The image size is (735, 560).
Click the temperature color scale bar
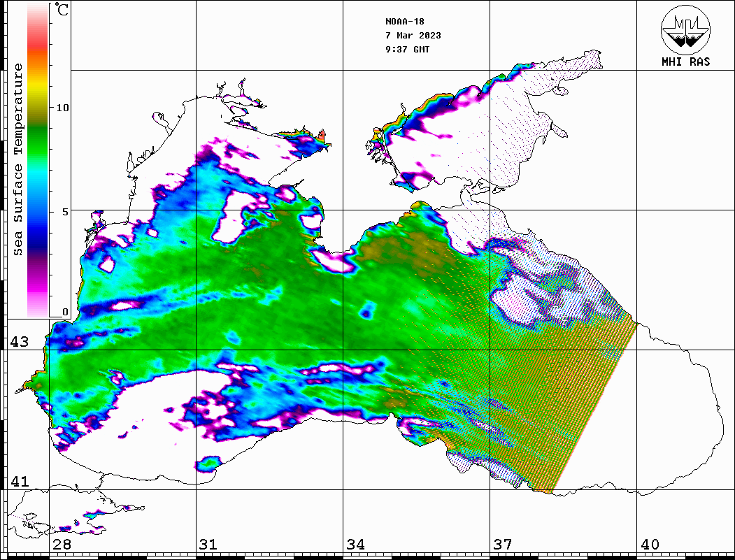[x=38, y=161]
